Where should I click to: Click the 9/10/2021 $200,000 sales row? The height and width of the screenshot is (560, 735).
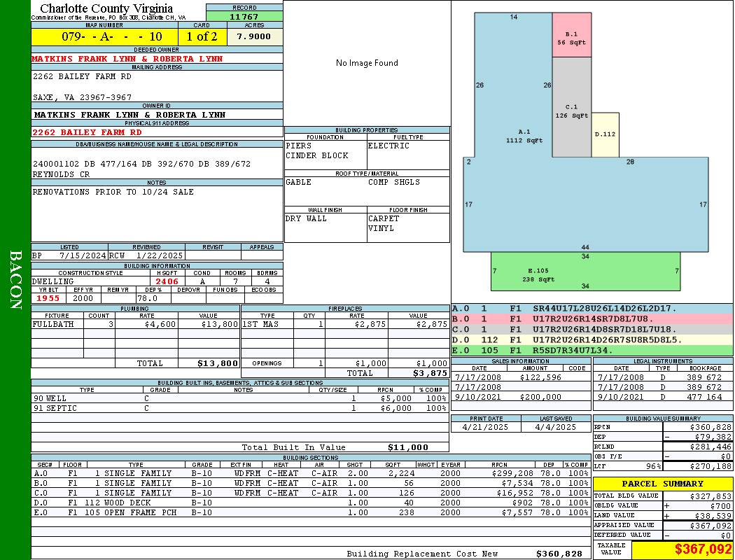click(521, 397)
